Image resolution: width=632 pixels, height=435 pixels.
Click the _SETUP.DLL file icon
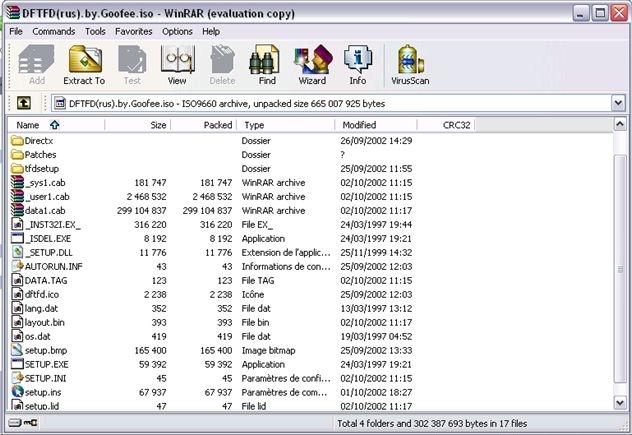(x=17, y=252)
